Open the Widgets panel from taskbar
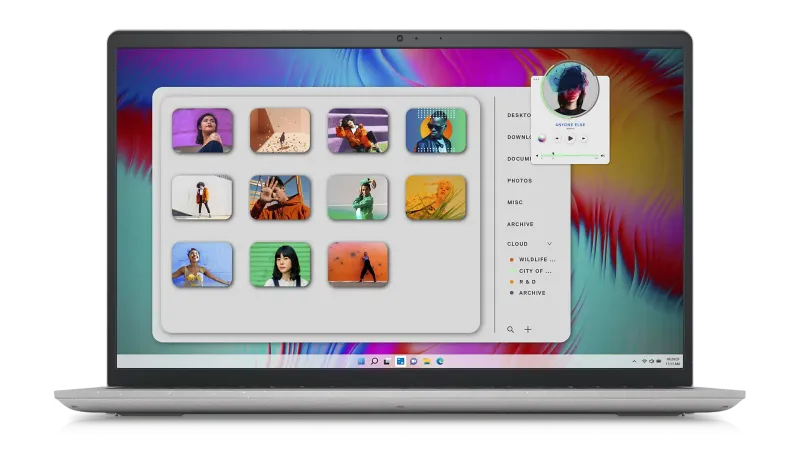This screenshot has width=800, height=450. point(401,361)
